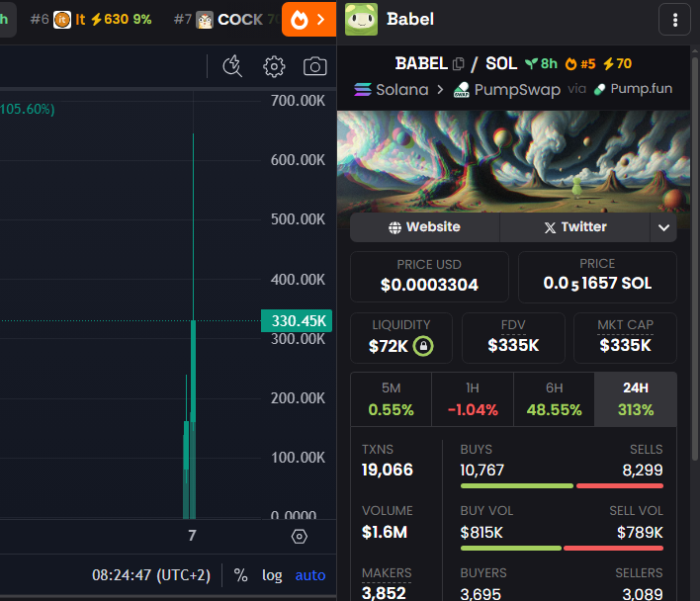700x601 pixels.
Task: Click the Solana chain link
Action: click(x=392, y=90)
